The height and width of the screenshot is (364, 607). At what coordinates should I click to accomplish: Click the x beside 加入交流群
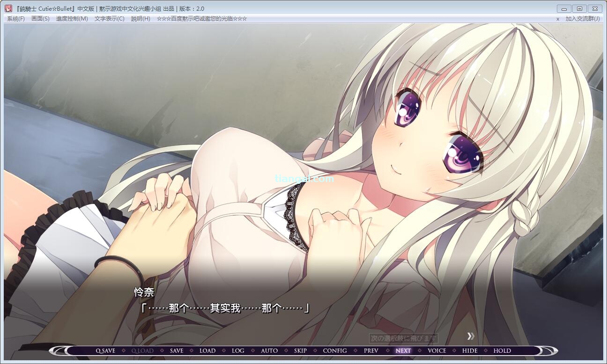click(558, 19)
